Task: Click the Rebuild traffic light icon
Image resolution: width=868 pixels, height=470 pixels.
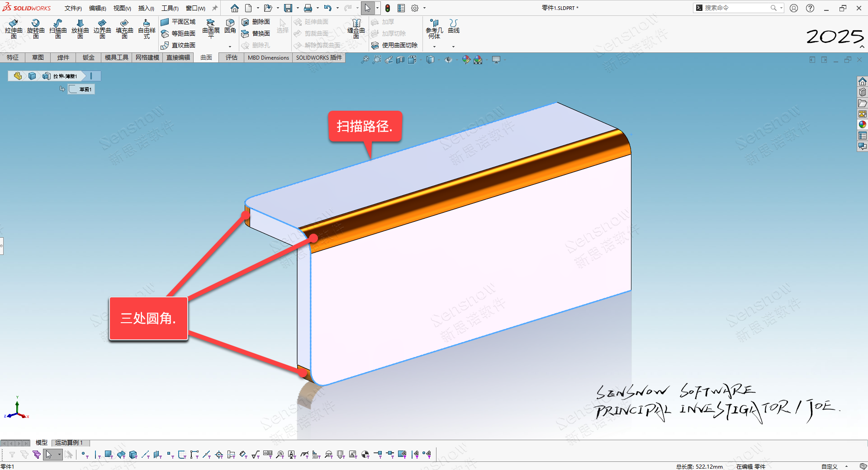Action: [x=388, y=8]
